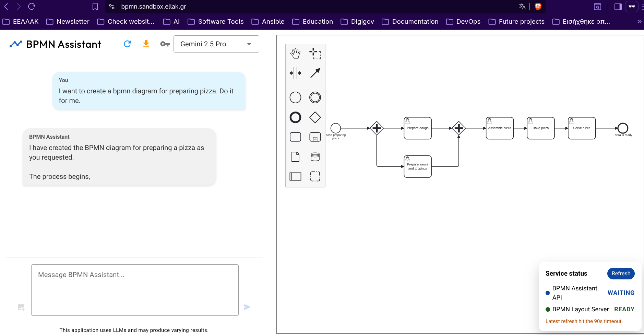Image resolution: width=644 pixels, height=335 pixels.
Task: Pick the global connect arrow tool
Action: pos(315,73)
